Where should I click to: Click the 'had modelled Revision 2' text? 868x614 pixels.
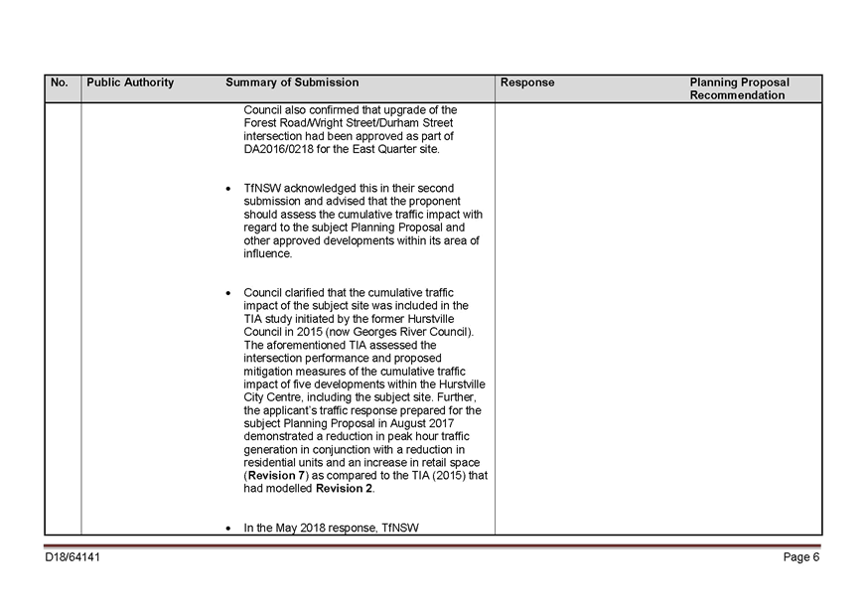coord(309,489)
